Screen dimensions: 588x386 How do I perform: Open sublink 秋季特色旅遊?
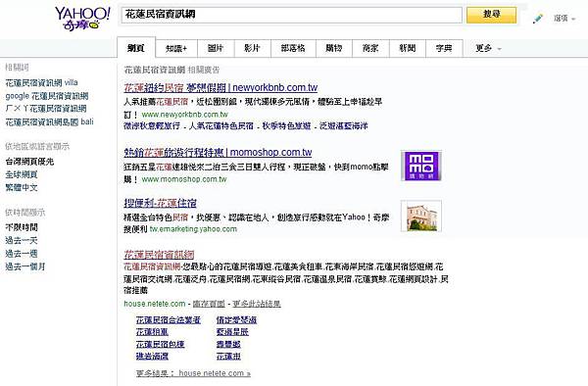[x=286, y=126]
